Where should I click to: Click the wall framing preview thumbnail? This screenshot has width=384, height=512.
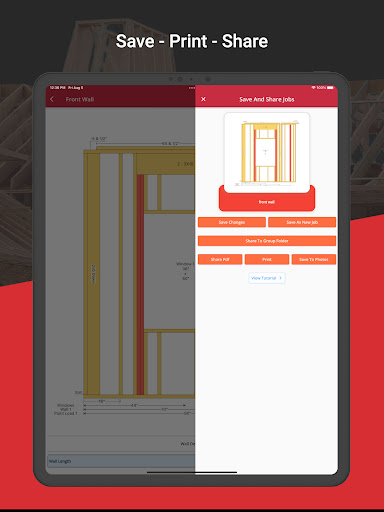coord(267,153)
